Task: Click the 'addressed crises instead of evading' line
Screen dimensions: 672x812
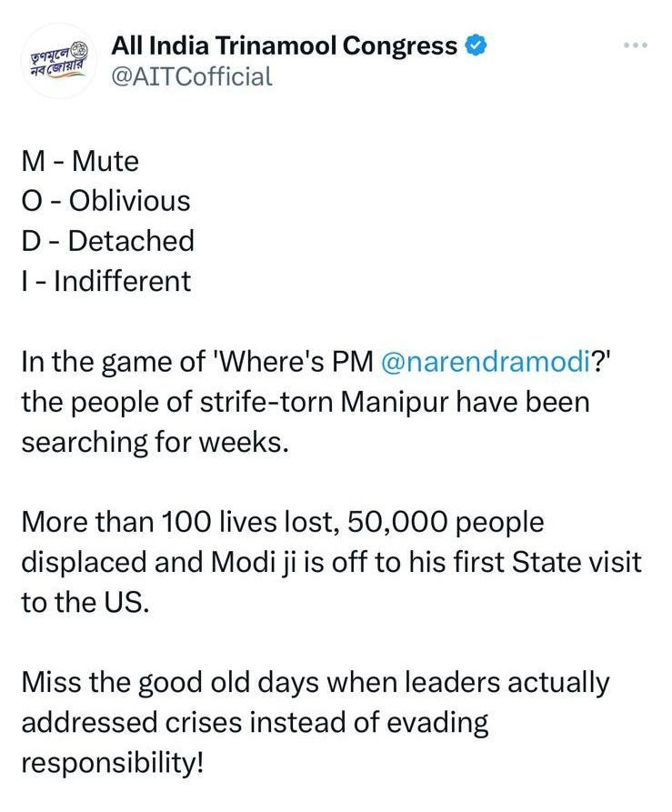Action: tap(255, 722)
